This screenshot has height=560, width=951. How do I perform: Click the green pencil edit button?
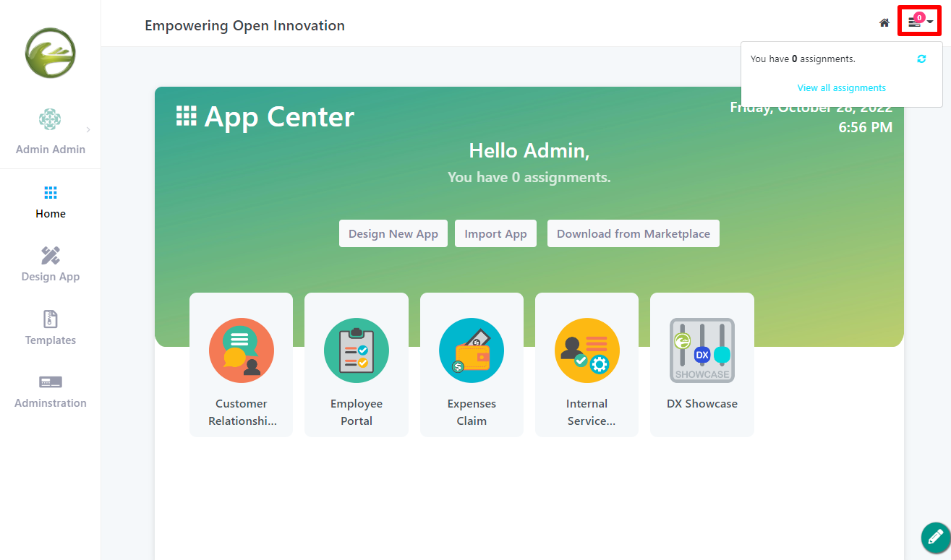tap(936, 538)
